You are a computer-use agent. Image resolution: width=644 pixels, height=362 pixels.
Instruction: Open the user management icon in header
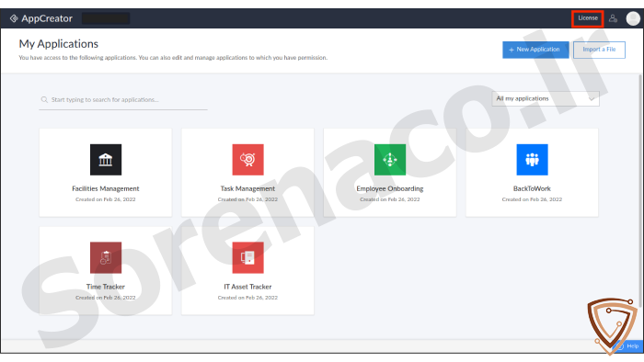613,18
